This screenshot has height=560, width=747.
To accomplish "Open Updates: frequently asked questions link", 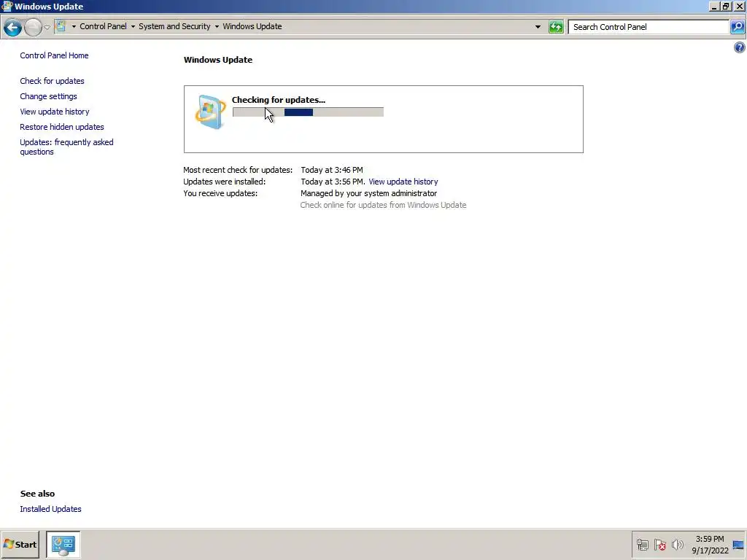I will click(66, 147).
